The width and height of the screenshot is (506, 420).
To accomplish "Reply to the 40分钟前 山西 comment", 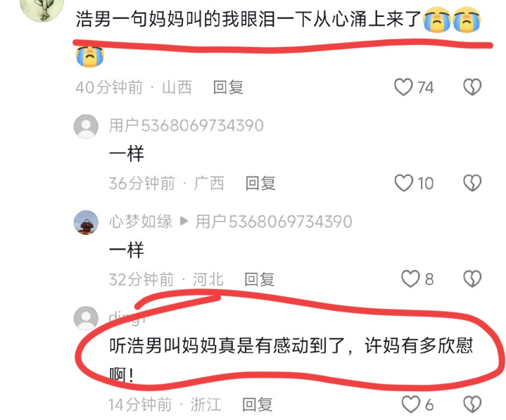I will click(228, 87).
